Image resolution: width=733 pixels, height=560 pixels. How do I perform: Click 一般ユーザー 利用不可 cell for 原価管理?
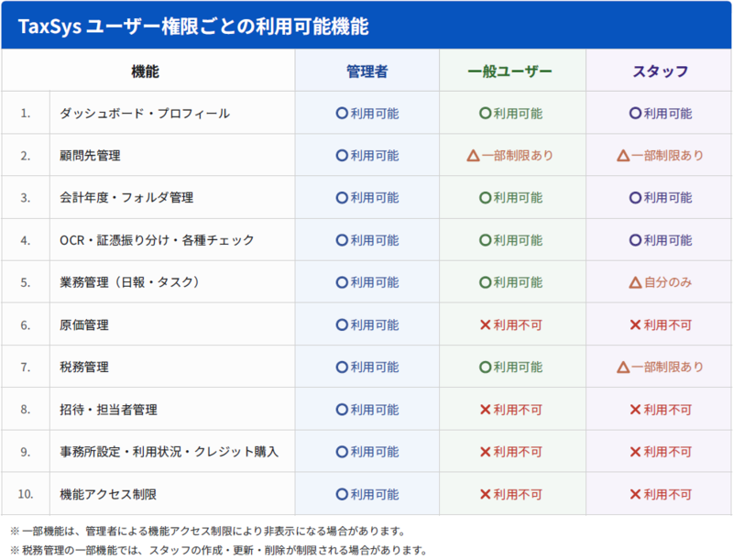pyautogui.click(x=511, y=324)
